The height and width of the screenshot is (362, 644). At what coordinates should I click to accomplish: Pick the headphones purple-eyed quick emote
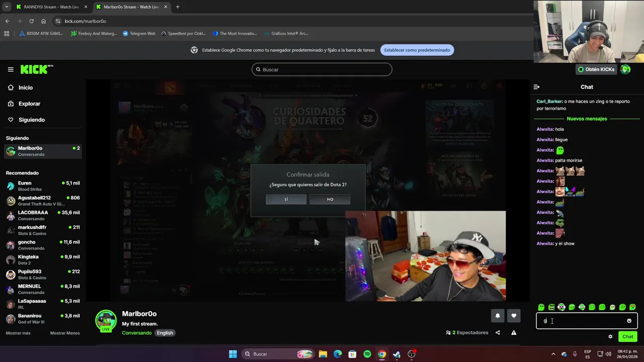[x=561, y=307]
